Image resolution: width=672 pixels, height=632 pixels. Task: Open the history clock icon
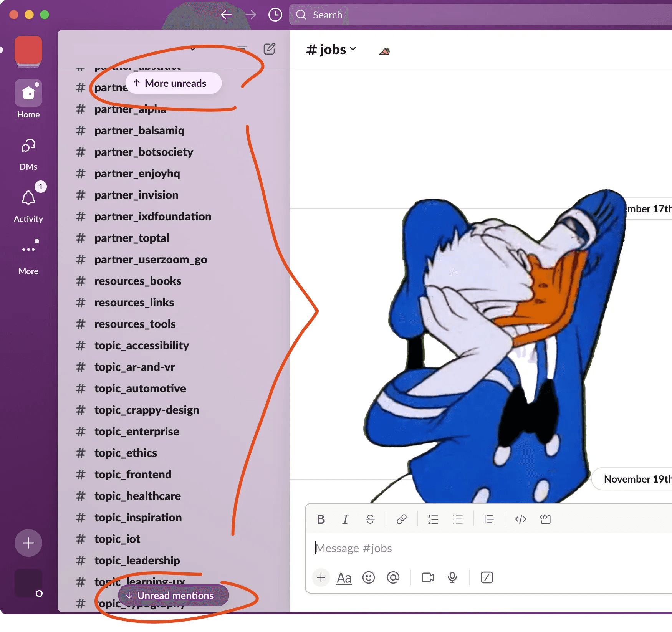(x=275, y=15)
